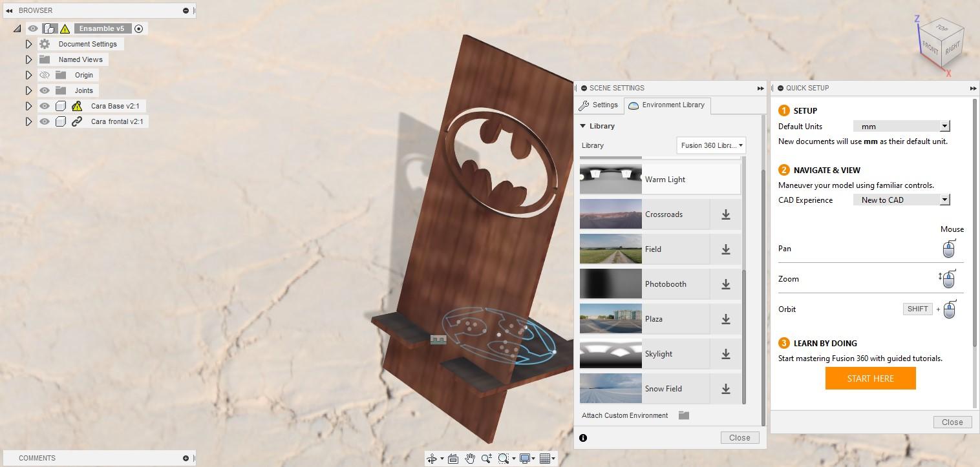Click the Attach Custom Environment folder icon

point(684,415)
